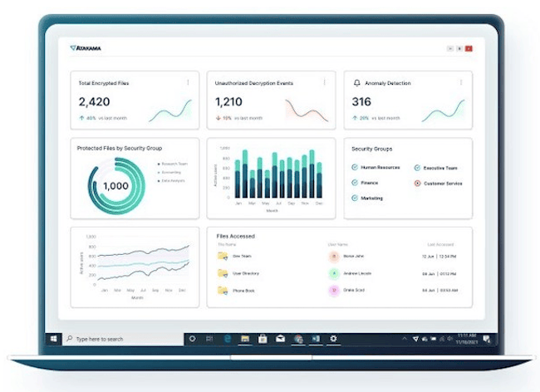Image resolution: width=540 pixels, height=392 pixels.
Task: Open the Phone Book folder icon
Action: (x=223, y=290)
